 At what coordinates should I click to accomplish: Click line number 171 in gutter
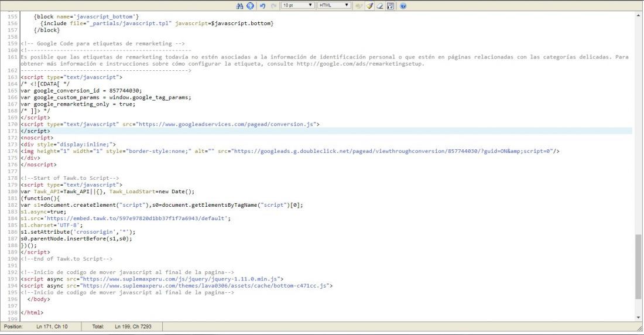coord(12,131)
